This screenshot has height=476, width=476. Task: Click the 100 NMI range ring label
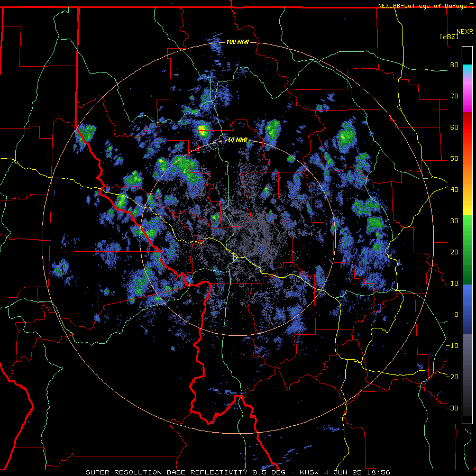(237, 42)
